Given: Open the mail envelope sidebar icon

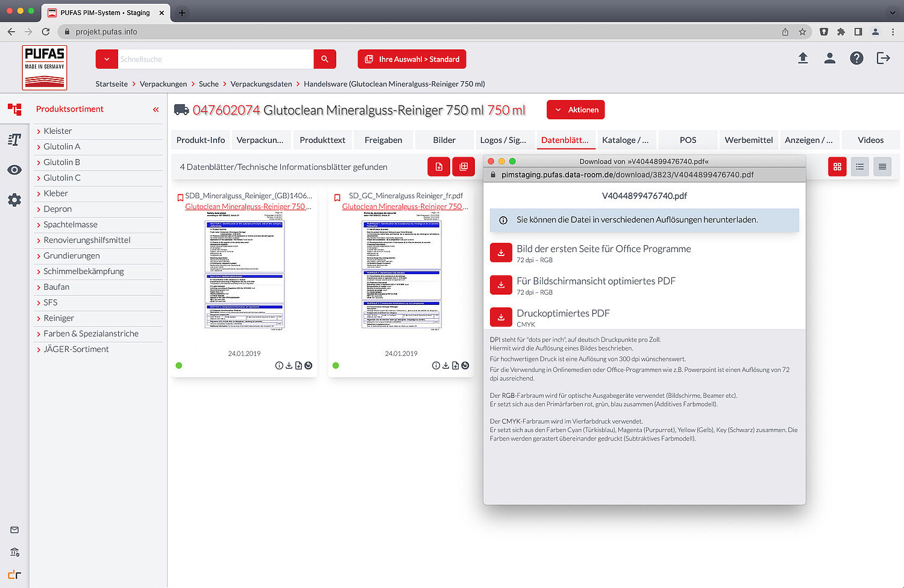Looking at the screenshot, I should [x=14, y=530].
